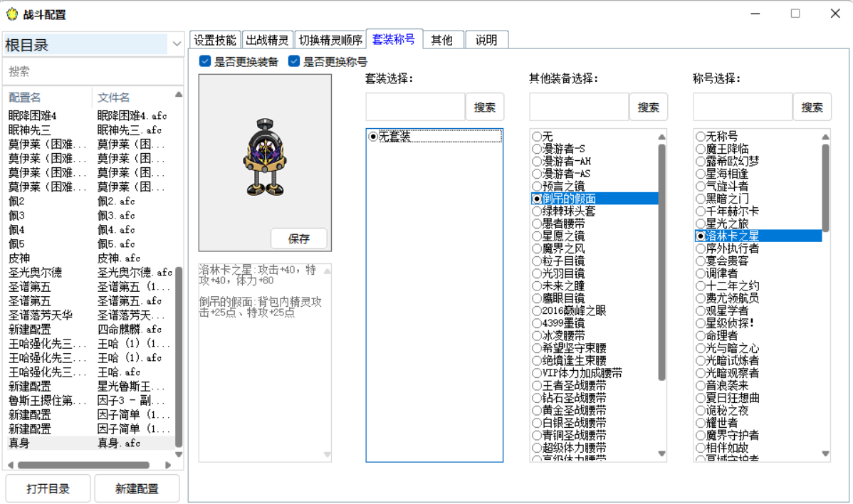Open the 其他 tab
This screenshot has width=853, height=504.
pos(442,40)
